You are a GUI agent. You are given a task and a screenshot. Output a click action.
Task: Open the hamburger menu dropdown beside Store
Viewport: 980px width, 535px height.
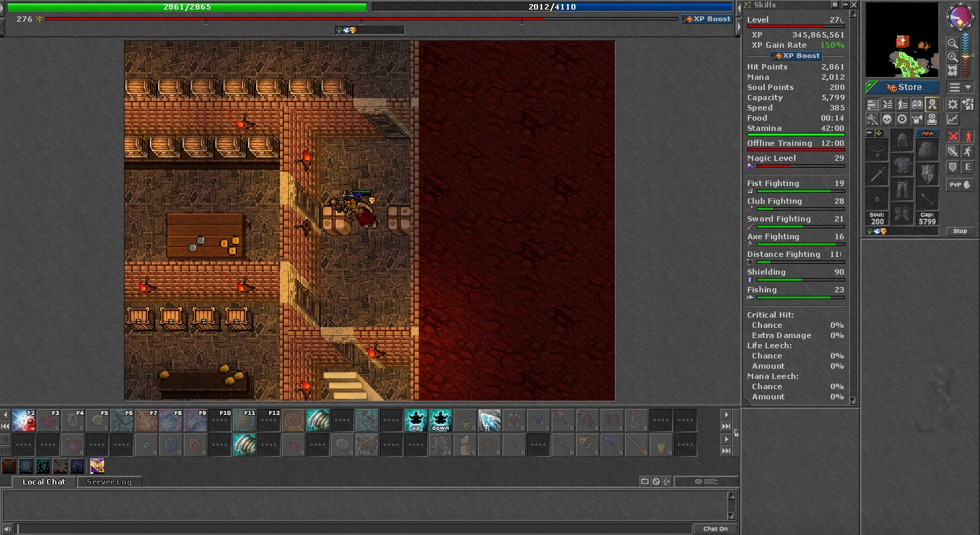pos(960,87)
